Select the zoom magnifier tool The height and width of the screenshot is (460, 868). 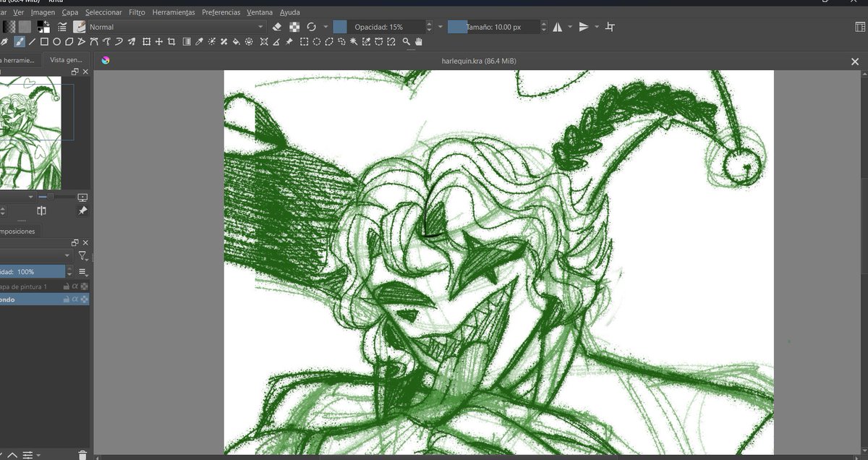pyautogui.click(x=407, y=41)
